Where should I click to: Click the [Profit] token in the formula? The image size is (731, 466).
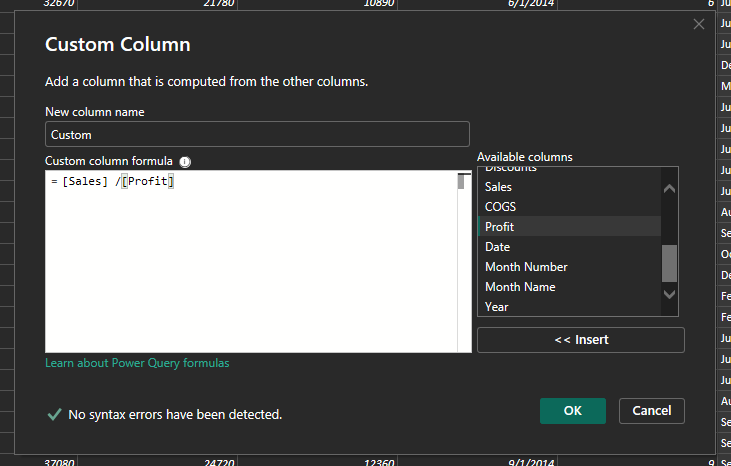pyautogui.click(x=147, y=181)
